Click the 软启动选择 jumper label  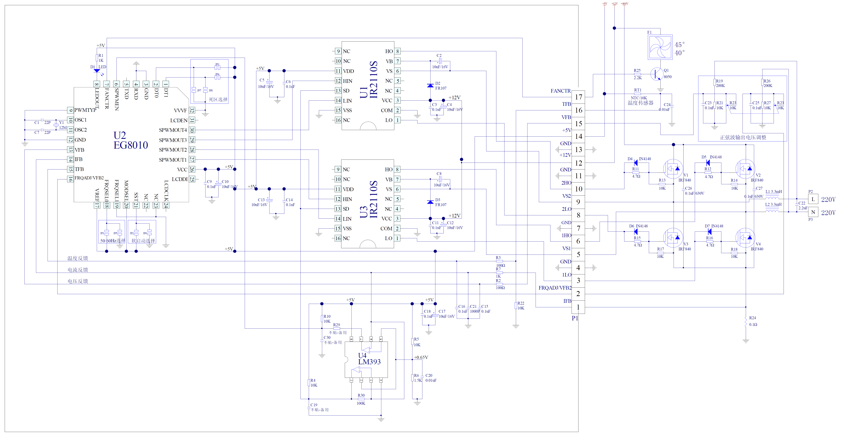(143, 240)
